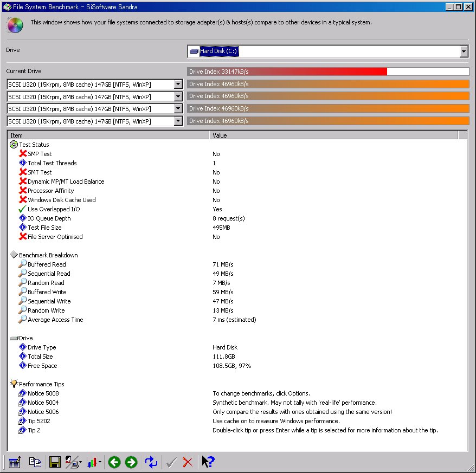Image resolution: width=476 pixels, height=473 pixels.
Task: Open the Drive dropdown showing Hard Disk (C:)
Action: pyautogui.click(x=464, y=51)
